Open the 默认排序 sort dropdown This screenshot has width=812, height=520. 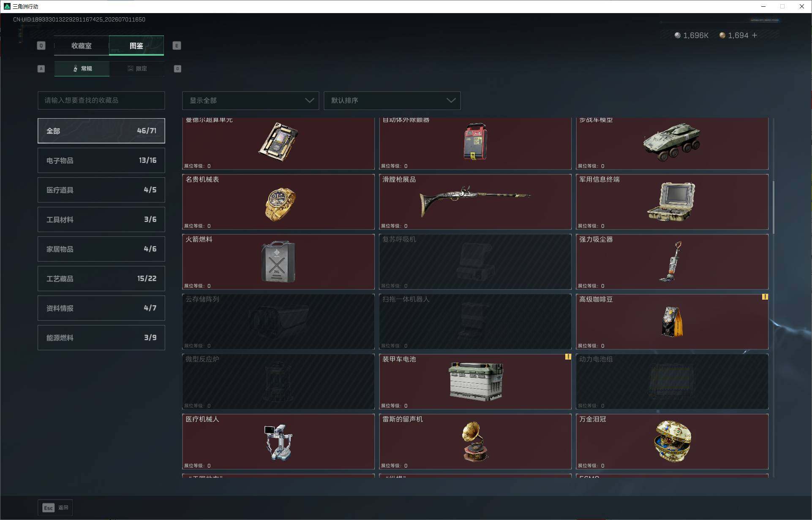click(x=392, y=100)
